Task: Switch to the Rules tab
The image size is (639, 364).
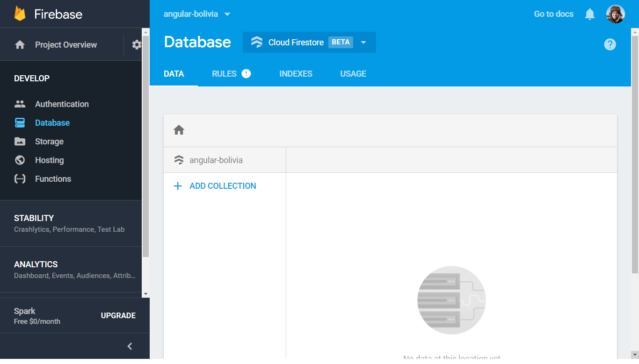Action: pos(224,74)
